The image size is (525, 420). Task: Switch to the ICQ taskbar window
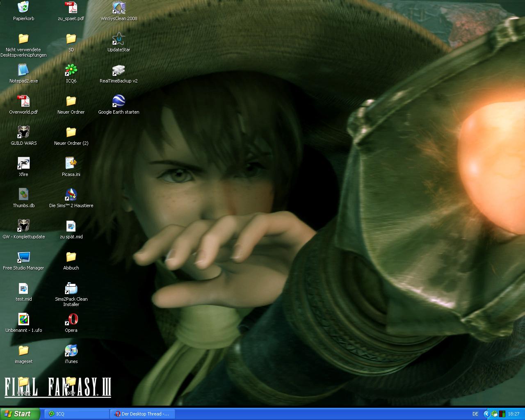click(77, 414)
